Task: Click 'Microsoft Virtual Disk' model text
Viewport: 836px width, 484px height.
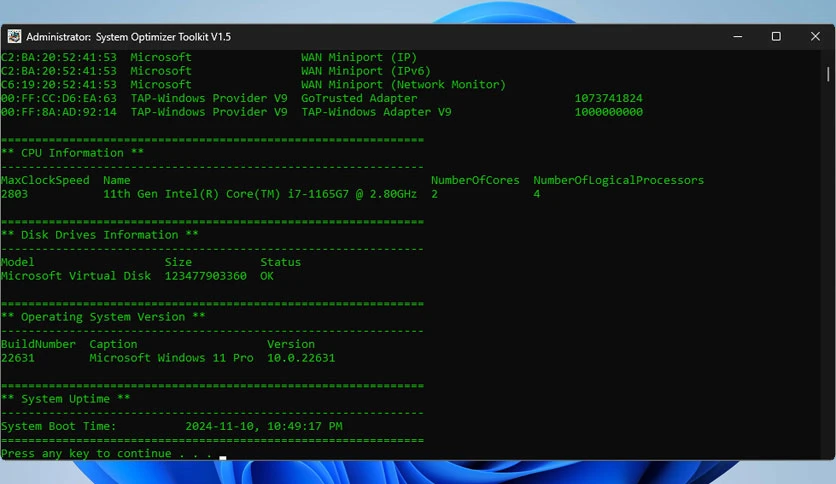Action: click(76, 276)
